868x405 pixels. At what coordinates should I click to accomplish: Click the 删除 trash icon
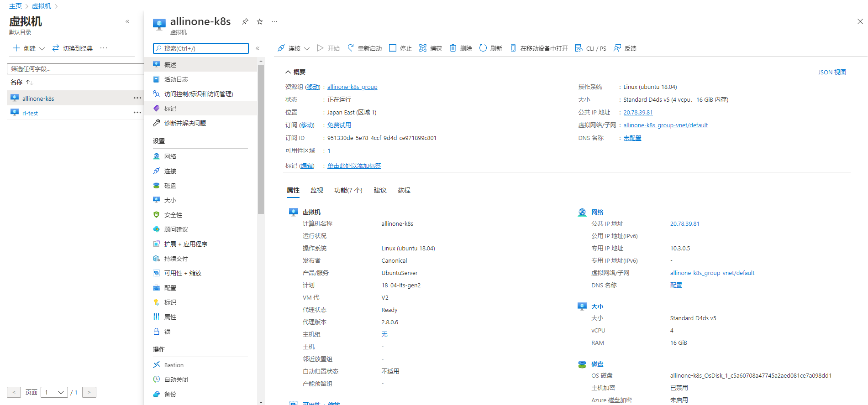click(x=453, y=48)
